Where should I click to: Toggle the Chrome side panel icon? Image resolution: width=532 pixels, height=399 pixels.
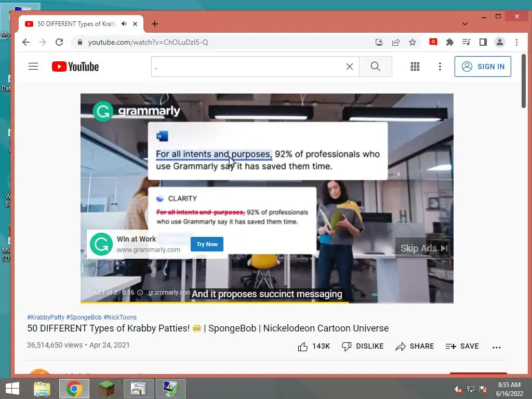[483, 42]
